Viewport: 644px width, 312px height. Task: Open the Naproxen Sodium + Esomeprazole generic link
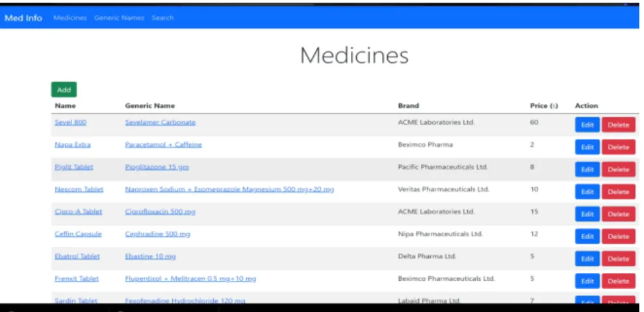pyautogui.click(x=229, y=190)
